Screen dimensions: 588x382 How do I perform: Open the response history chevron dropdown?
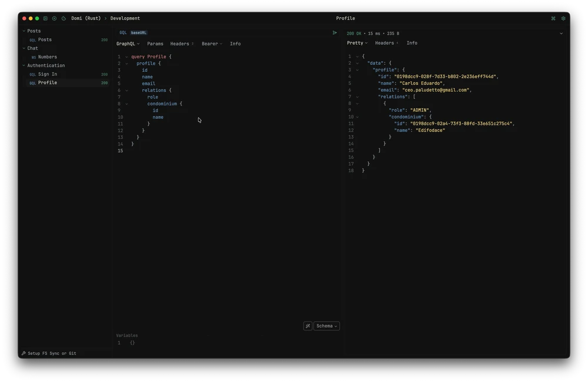(562, 34)
